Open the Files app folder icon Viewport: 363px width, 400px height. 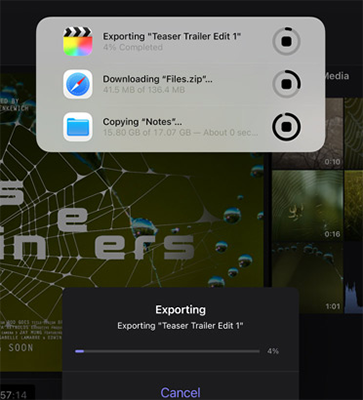[78, 127]
